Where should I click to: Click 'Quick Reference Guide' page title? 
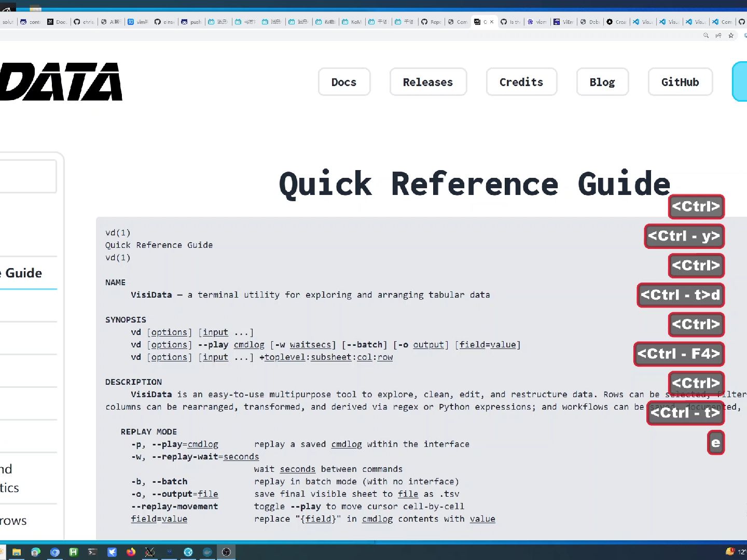[475, 184]
